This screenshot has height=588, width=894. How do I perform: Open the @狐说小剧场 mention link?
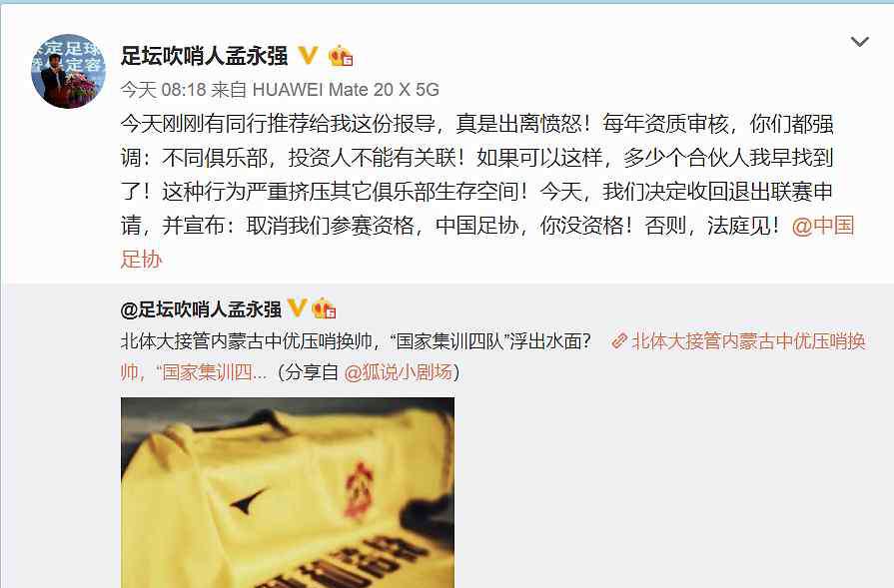point(398,372)
